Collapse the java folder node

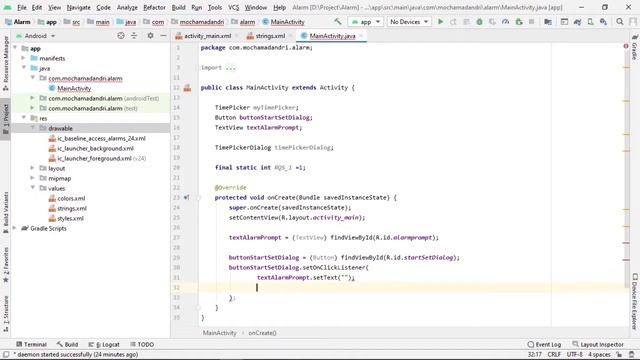[x=24, y=68]
